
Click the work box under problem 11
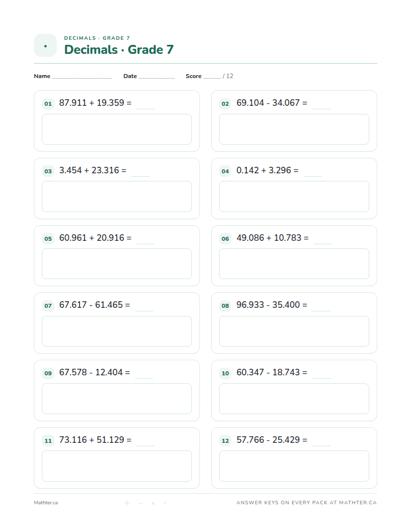click(x=117, y=466)
